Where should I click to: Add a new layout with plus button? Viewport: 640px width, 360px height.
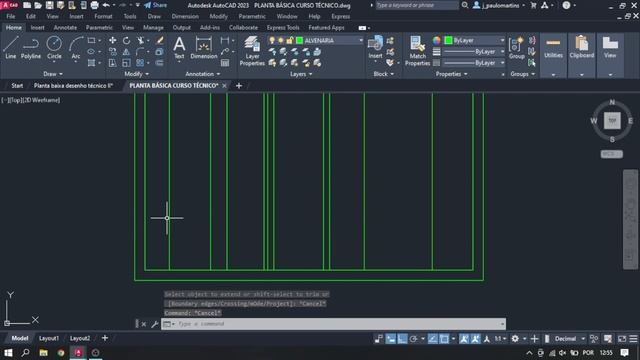[105, 338]
